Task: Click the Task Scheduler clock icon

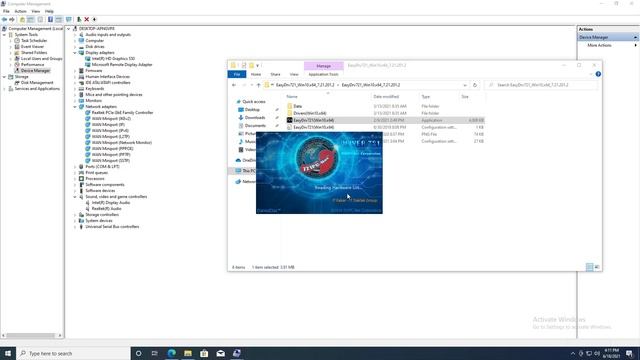Action: [17, 41]
